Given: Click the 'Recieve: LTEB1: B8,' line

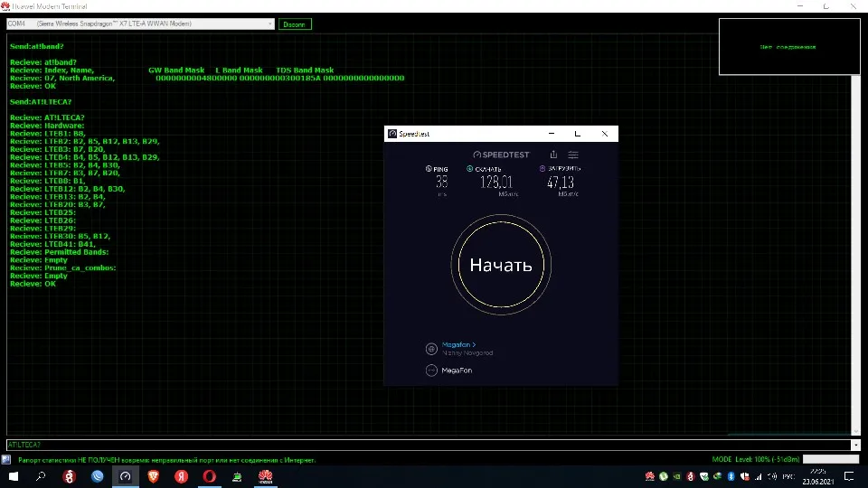Looking at the screenshot, I should pos(48,134).
